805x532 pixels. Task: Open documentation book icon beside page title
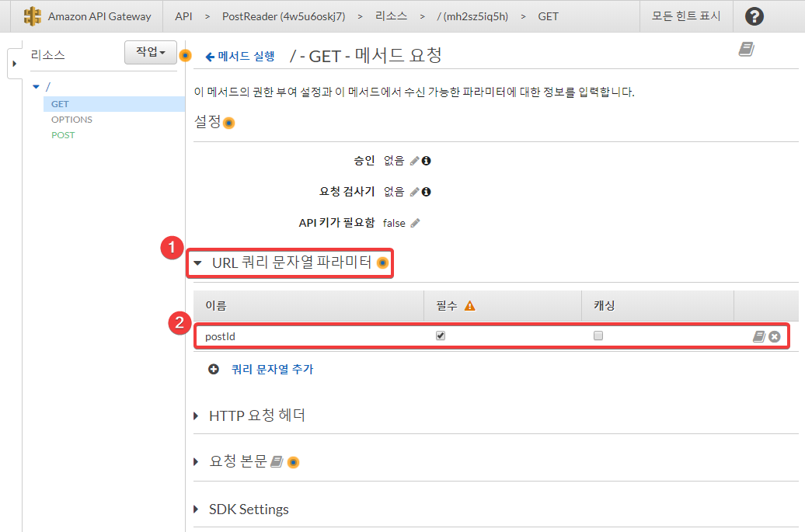coord(746,49)
